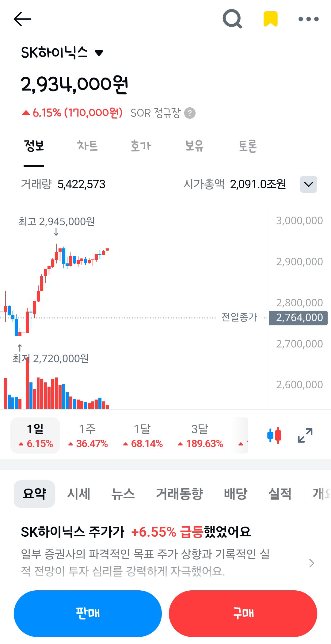Open the 토론 tab
The width and height of the screenshot is (331, 644).
(248, 146)
